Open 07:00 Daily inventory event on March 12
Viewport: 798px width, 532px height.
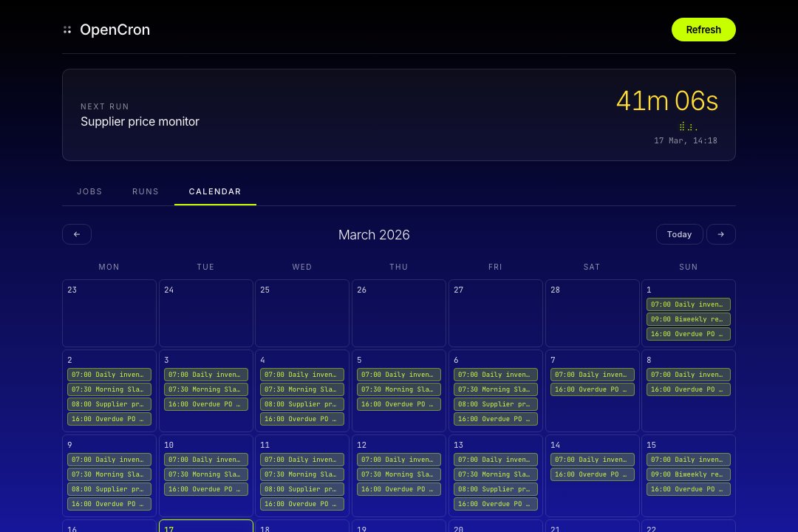click(399, 460)
